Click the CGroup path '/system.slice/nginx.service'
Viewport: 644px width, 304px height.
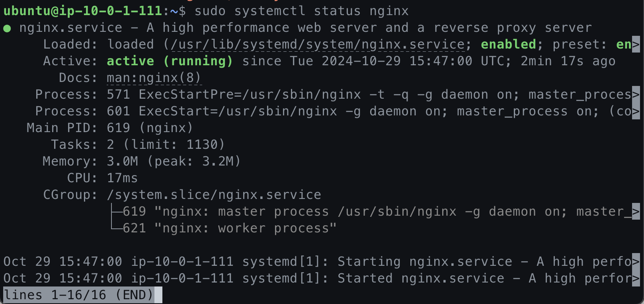click(214, 195)
